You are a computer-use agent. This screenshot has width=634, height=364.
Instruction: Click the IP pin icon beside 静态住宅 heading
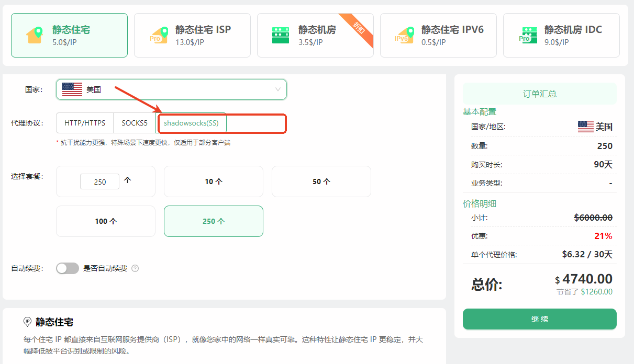(x=27, y=322)
